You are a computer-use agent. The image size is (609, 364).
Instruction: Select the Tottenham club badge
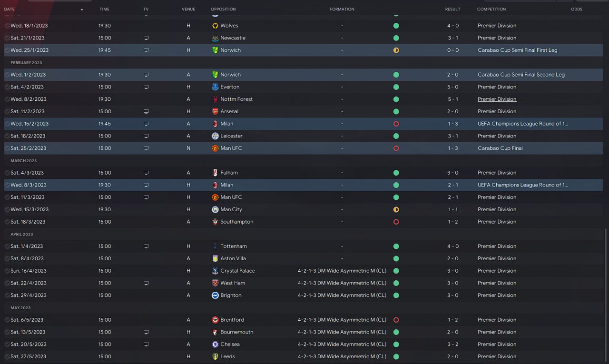point(215,246)
